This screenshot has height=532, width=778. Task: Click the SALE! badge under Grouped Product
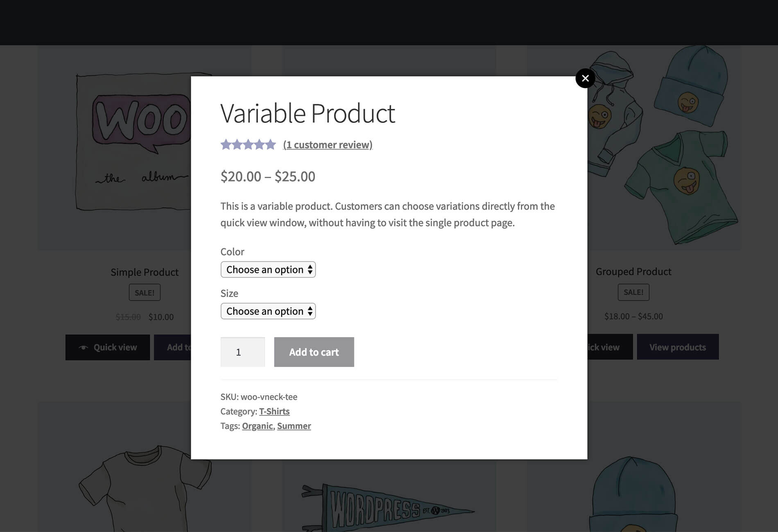click(633, 292)
